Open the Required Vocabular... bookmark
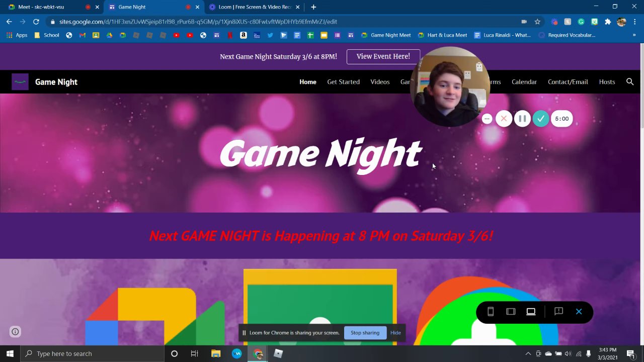This screenshot has width=644, height=362. pyautogui.click(x=567, y=35)
